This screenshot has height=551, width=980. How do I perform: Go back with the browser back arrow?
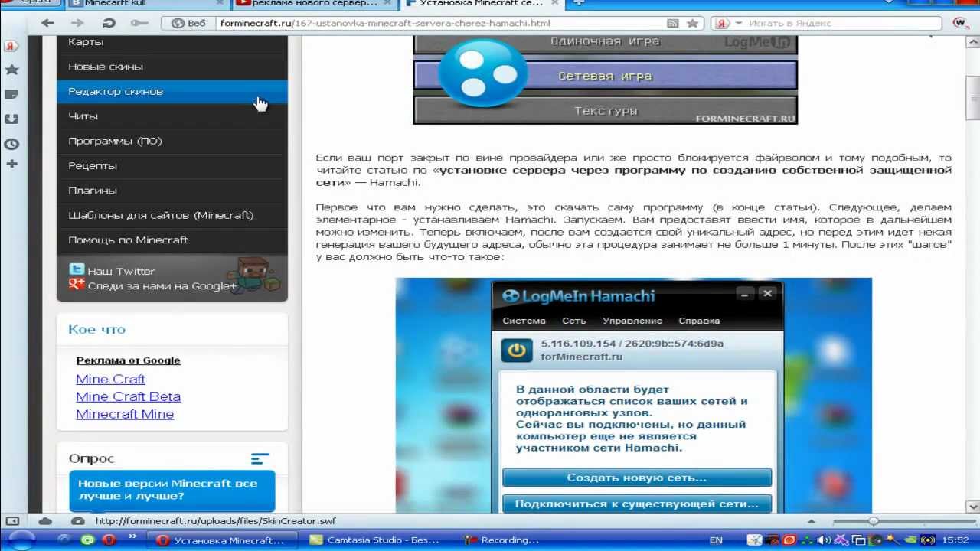tap(47, 23)
